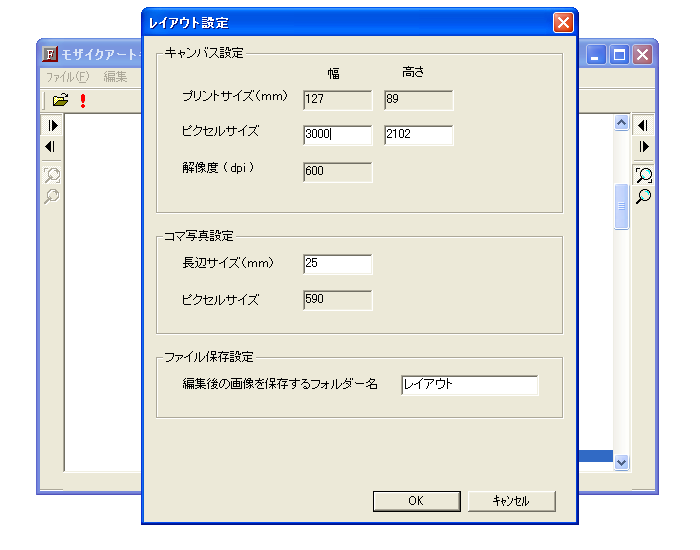Click right panel lower magnifier icon
Viewport: 700px width, 550px height.
click(x=643, y=196)
